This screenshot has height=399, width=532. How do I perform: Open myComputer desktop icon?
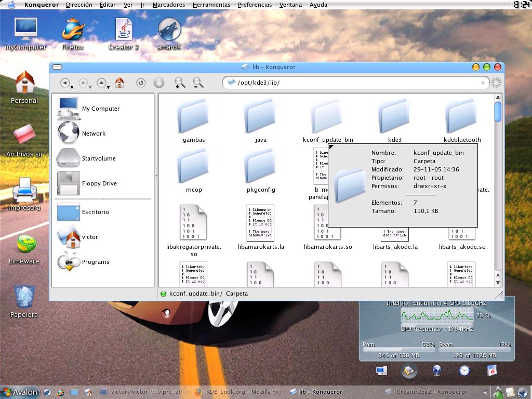25,34
